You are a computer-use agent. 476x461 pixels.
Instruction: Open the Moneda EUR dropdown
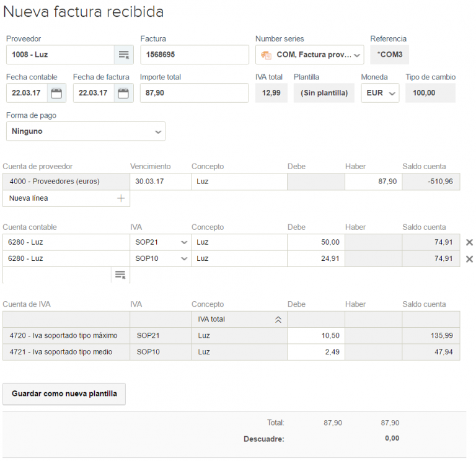392,94
